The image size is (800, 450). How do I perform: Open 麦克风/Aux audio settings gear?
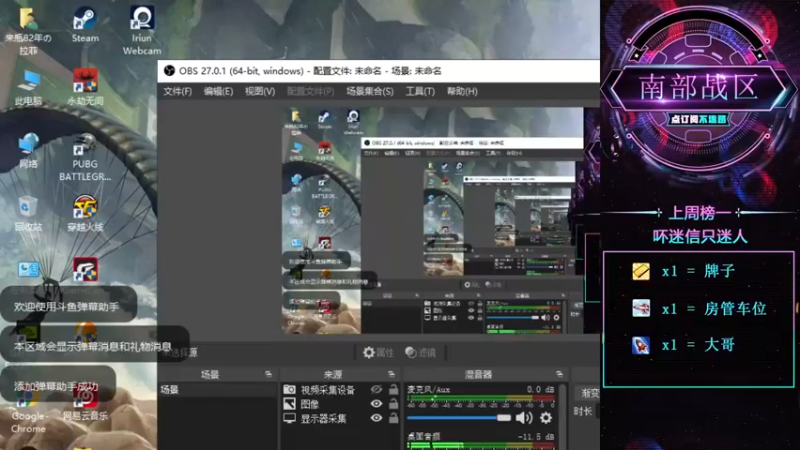tap(546, 418)
